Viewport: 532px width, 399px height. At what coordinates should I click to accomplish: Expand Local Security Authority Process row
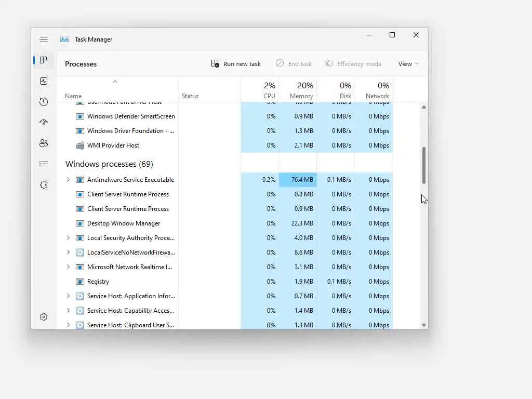(68, 238)
